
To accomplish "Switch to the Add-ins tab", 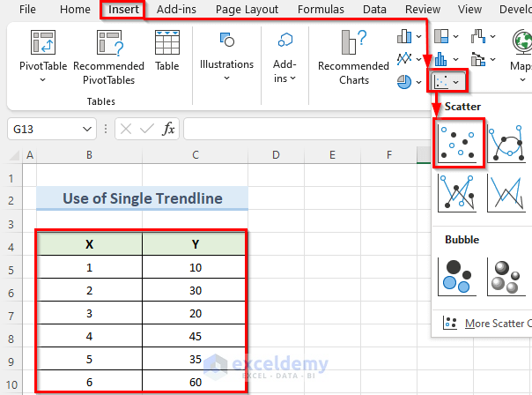I will coord(176,9).
